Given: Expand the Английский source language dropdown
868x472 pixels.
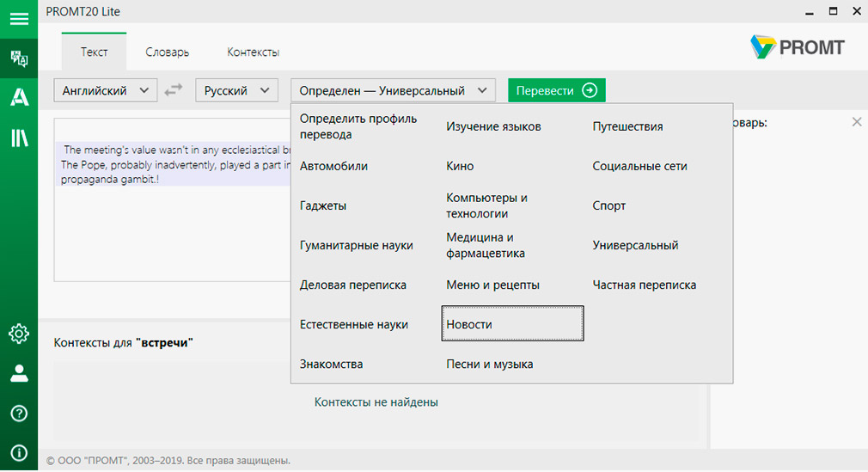Looking at the screenshot, I should [105, 90].
